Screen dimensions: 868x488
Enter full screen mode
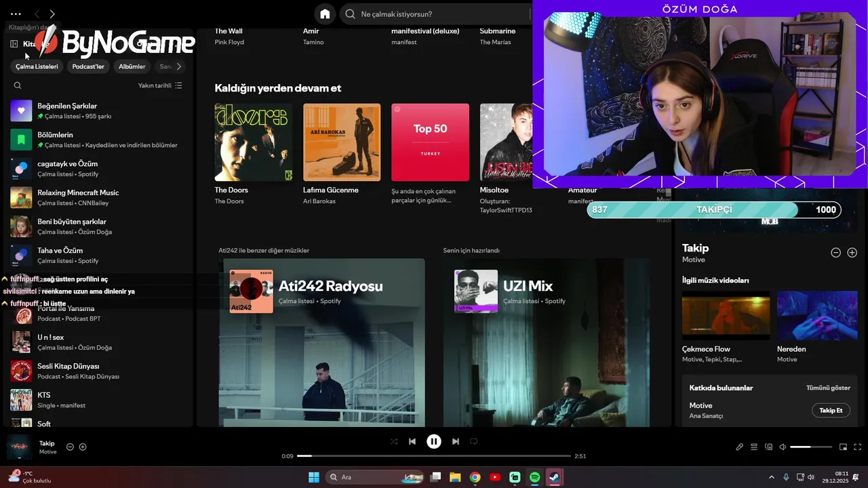[858, 447]
